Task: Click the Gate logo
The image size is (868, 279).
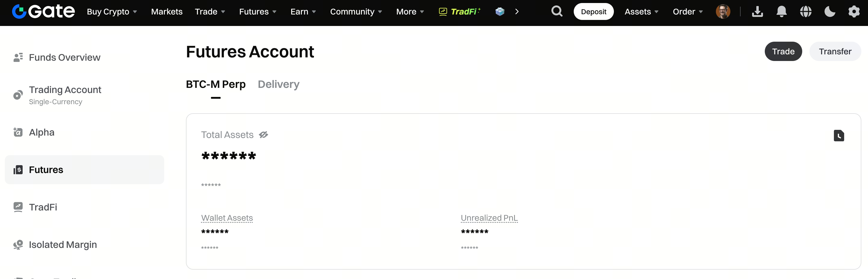Action: [x=43, y=12]
